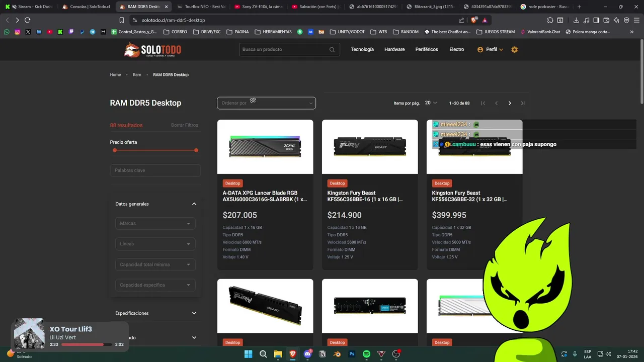The image size is (644, 362).
Task: Open the JUEGOS STREAM bookmarks folder
Action: pyautogui.click(x=495, y=32)
